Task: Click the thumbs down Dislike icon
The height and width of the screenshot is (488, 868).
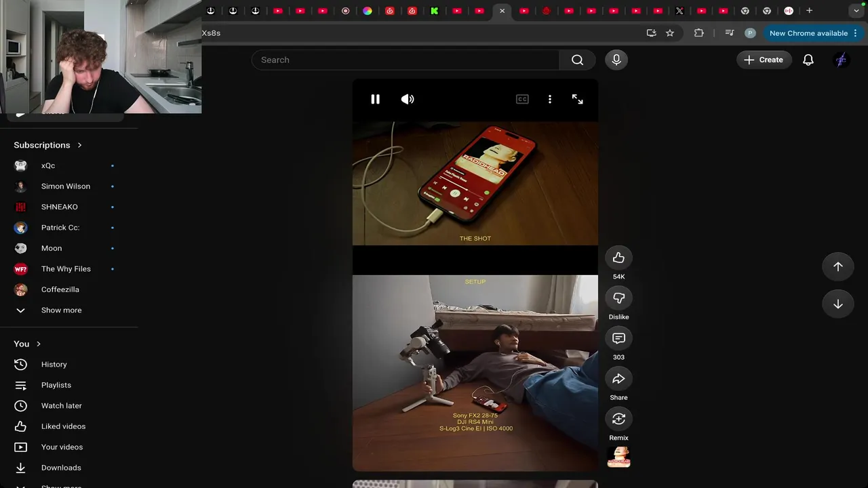Action: click(x=618, y=298)
